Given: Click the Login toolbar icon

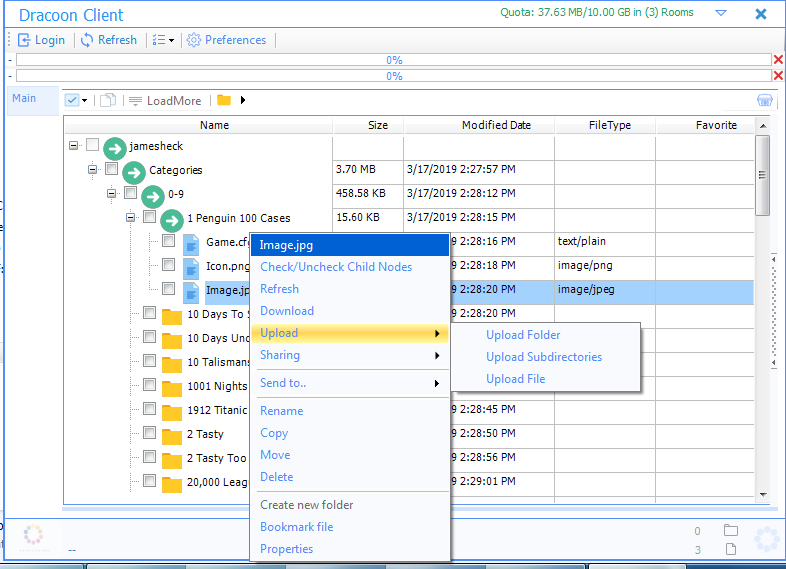Looking at the screenshot, I should 24,40.
